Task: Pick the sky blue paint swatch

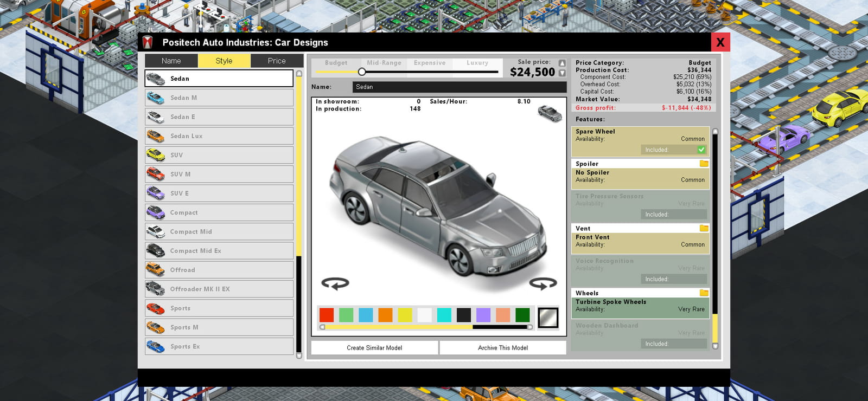Action: click(366, 315)
